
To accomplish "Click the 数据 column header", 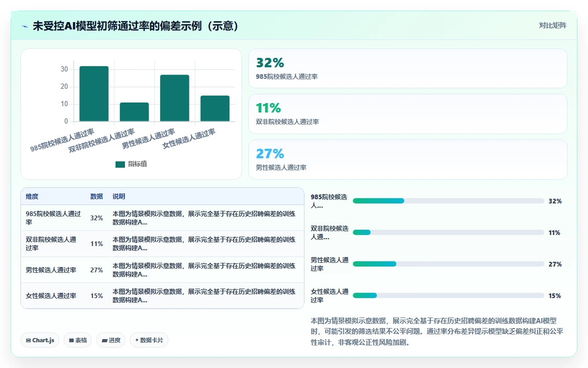I will tap(97, 197).
